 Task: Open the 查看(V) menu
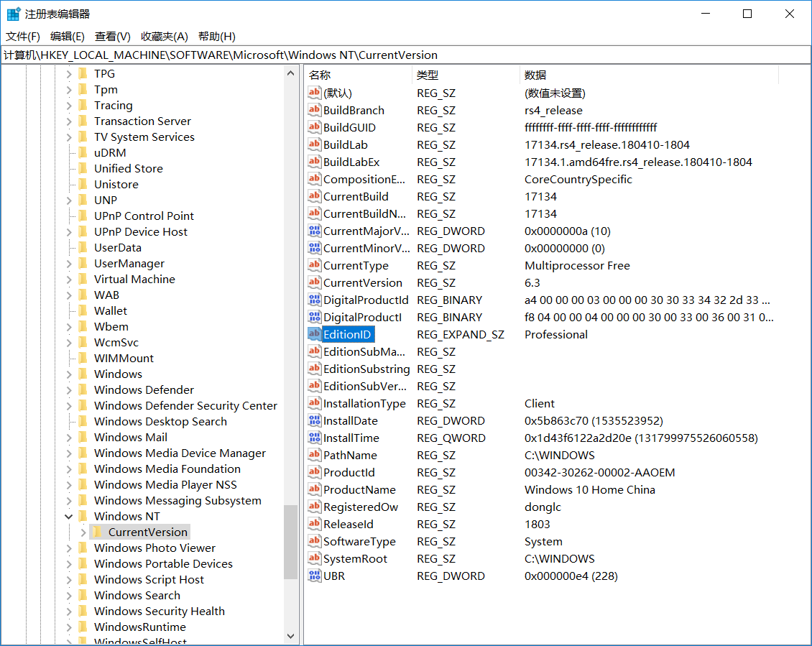tap(112, 36)
